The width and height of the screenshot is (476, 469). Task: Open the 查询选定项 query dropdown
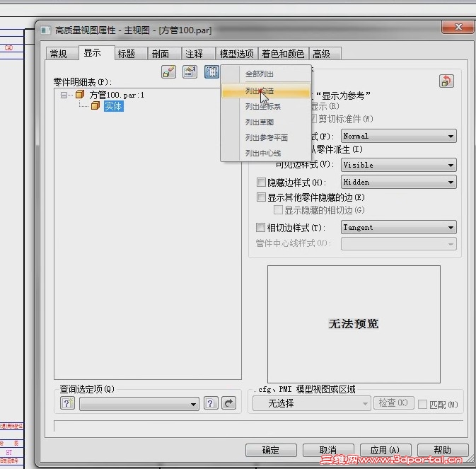[139, 404]
